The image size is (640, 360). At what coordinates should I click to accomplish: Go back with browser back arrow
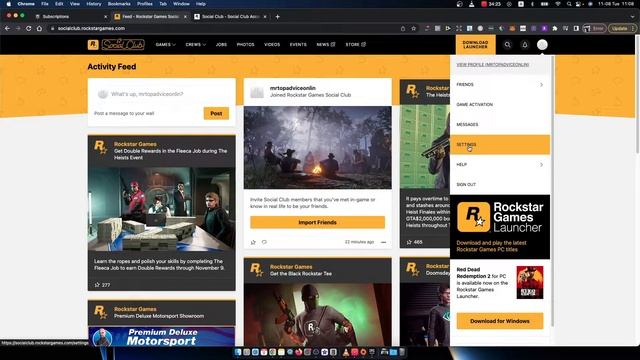7,28
